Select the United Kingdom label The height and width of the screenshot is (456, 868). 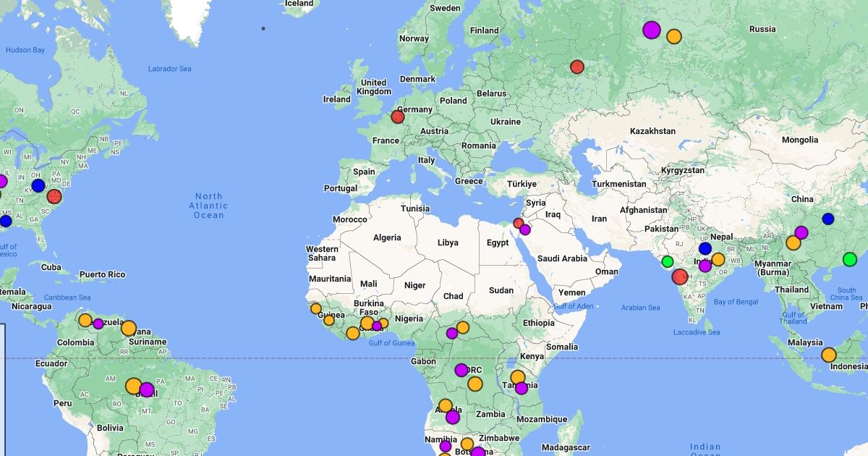coord(374,87)
